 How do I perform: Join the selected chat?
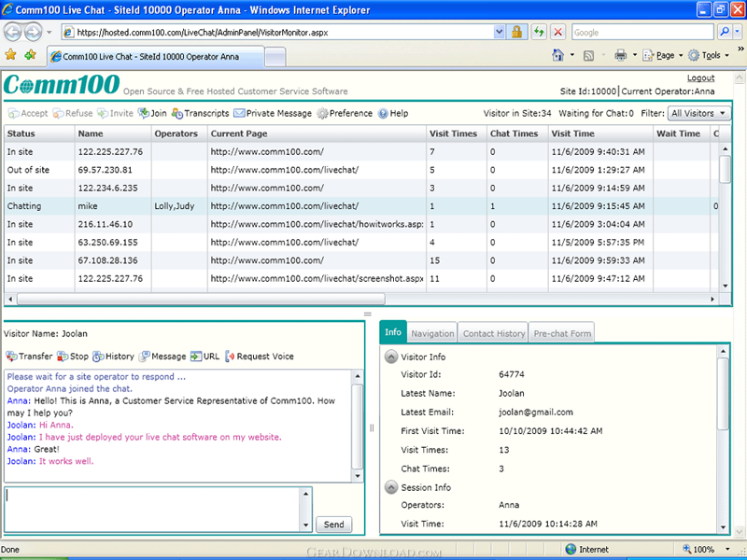pyautogui.click(x=152, y=113)
